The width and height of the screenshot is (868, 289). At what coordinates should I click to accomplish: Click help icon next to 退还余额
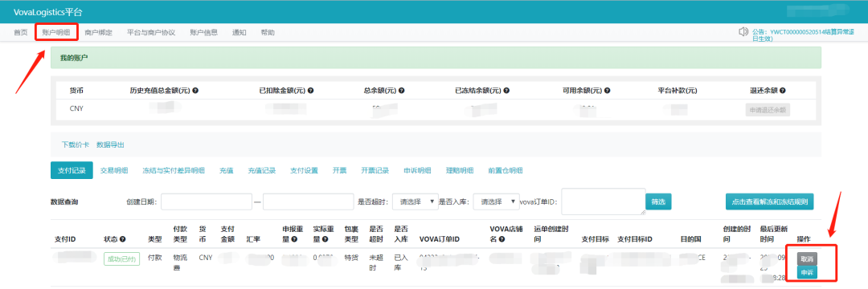pos(782,91)
